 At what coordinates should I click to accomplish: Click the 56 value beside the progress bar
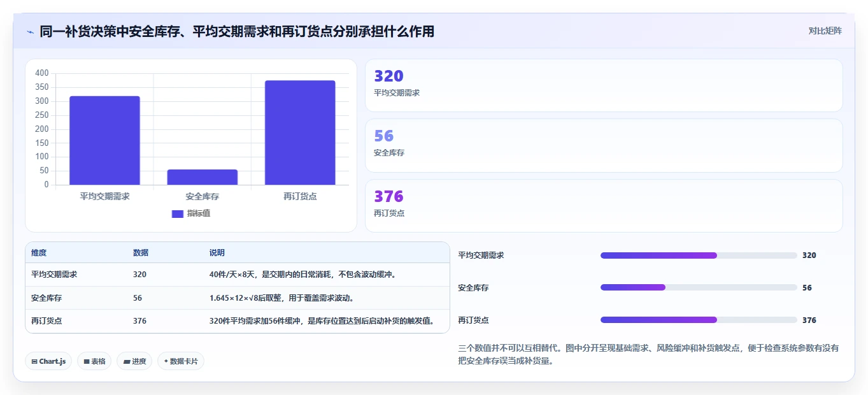click(x=807, y=288)
